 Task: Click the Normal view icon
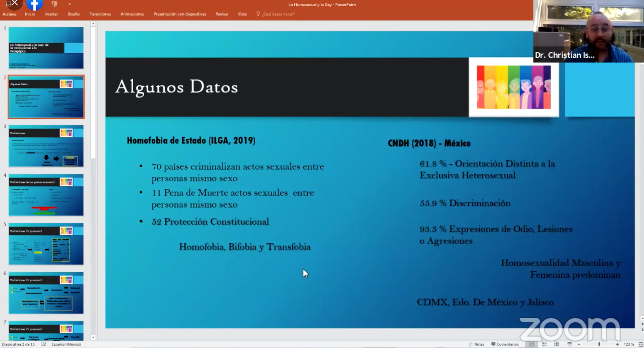(x=531, y=344)
